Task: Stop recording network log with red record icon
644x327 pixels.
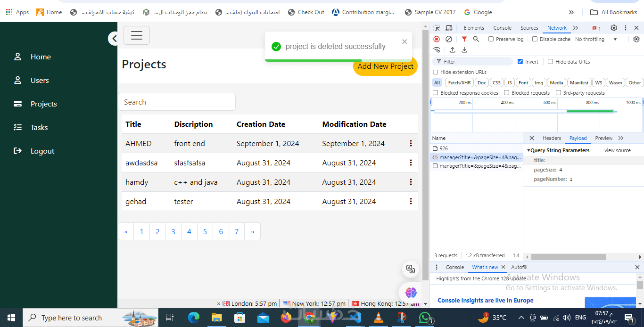Action: pos(437,39)
